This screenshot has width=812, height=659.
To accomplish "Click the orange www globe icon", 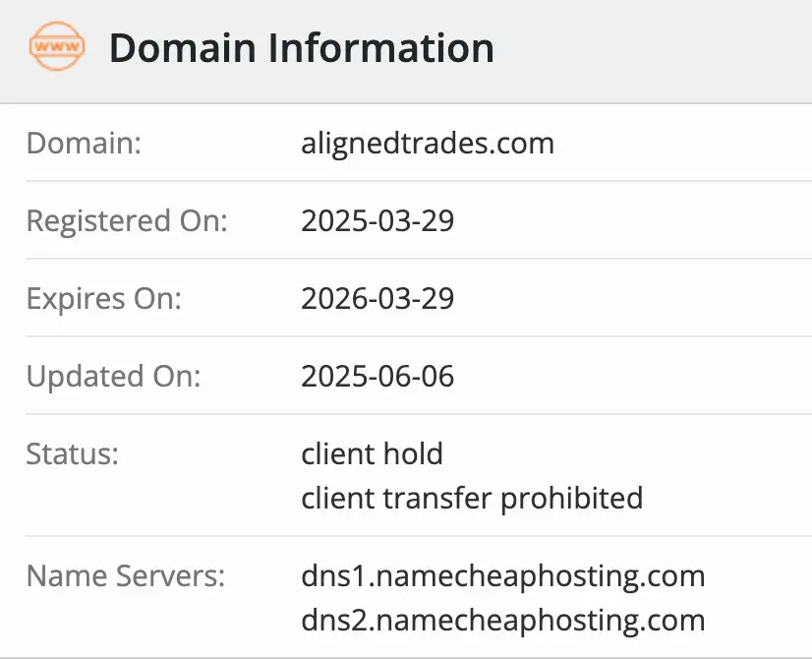I will click(57, 46).
